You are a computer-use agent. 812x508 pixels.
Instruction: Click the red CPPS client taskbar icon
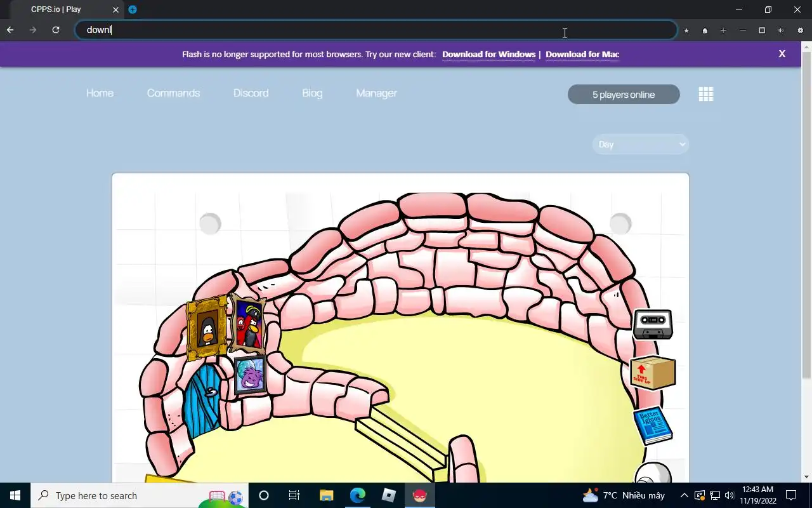pyautogui.click(x=420, y=495)
